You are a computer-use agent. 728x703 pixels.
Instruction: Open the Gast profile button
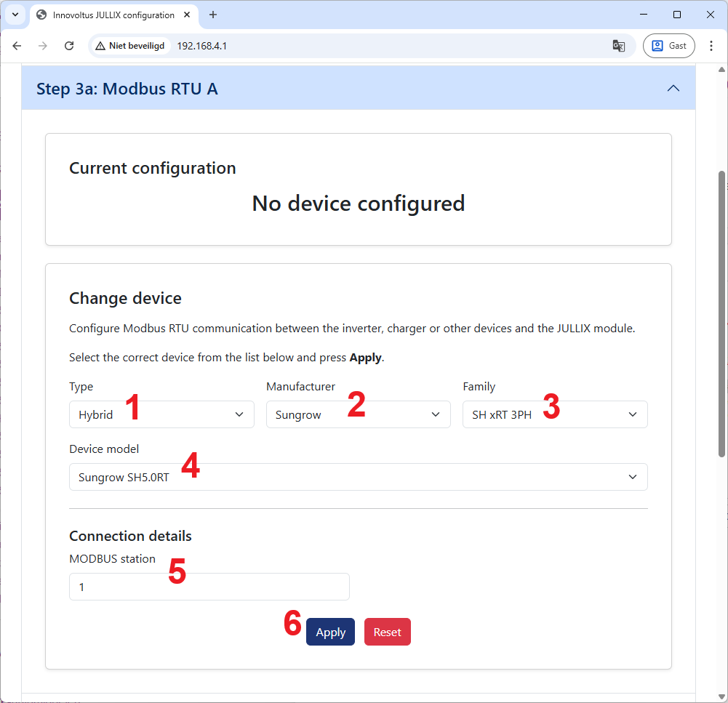668,46
